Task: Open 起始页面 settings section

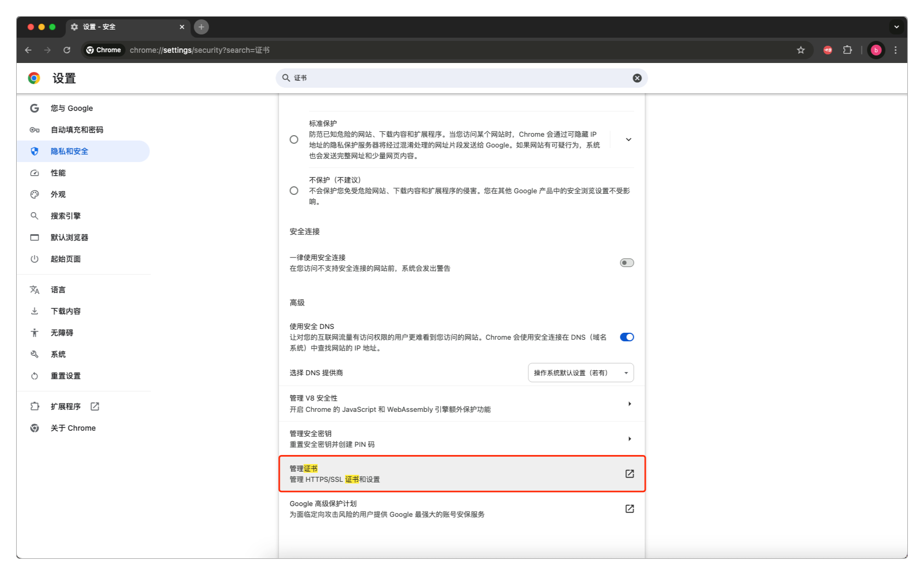Action: [83, 259]
